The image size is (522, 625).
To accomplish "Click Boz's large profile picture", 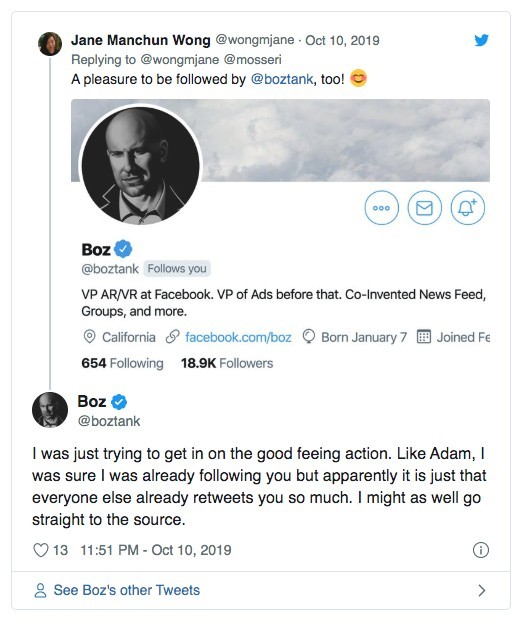I will [141, 165].
